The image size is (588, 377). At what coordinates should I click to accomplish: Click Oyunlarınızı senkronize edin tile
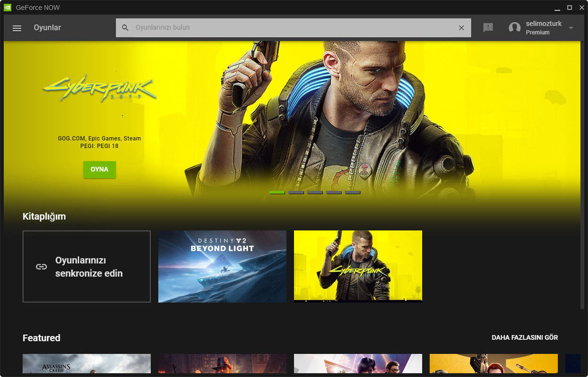[x=87, y=266]
